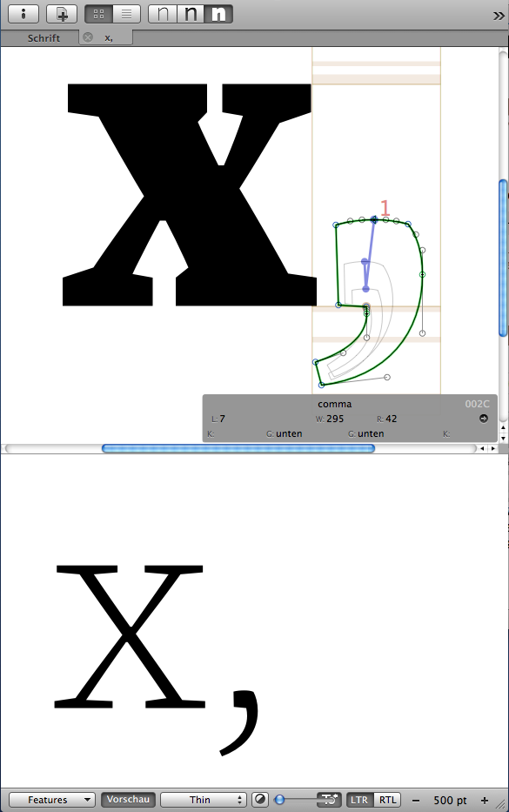Image resolution: width=509 pixels, height=812 pixels.
Task: Click the 002C unicode value
Action: point(477,404)
